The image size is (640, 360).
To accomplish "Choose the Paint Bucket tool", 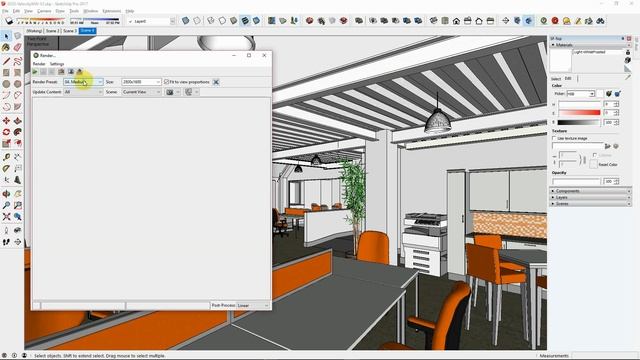I will 6,48.
